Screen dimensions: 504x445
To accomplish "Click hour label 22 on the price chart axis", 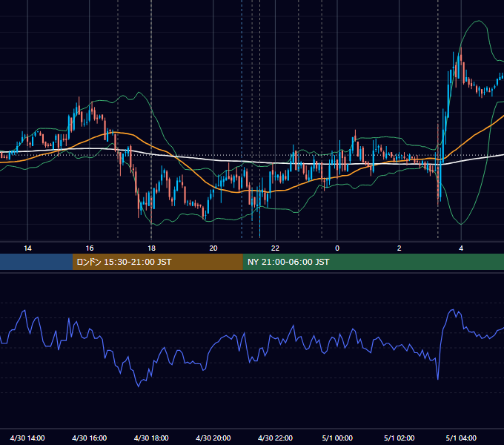I will pyautogui.click(x=275, y=248).
